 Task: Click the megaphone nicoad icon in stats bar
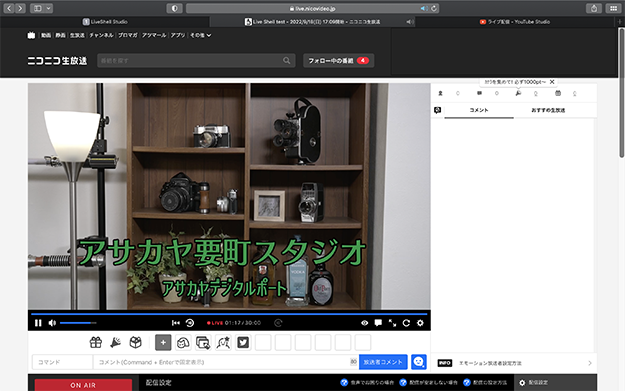click(518, 93)
